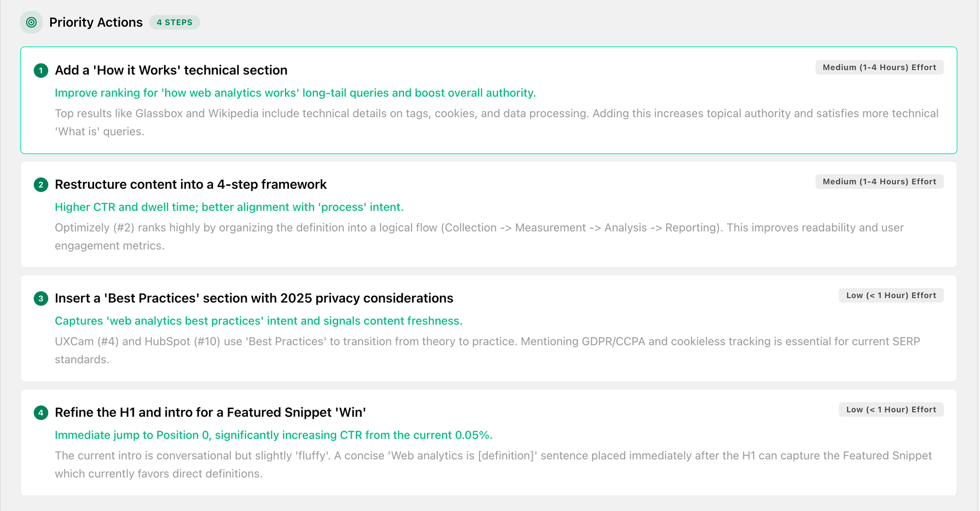Click 'Improve ranking for how web analytics works' text
This screenshot has height=511, width=980.
pyautogui.click(x=295, y=93)
